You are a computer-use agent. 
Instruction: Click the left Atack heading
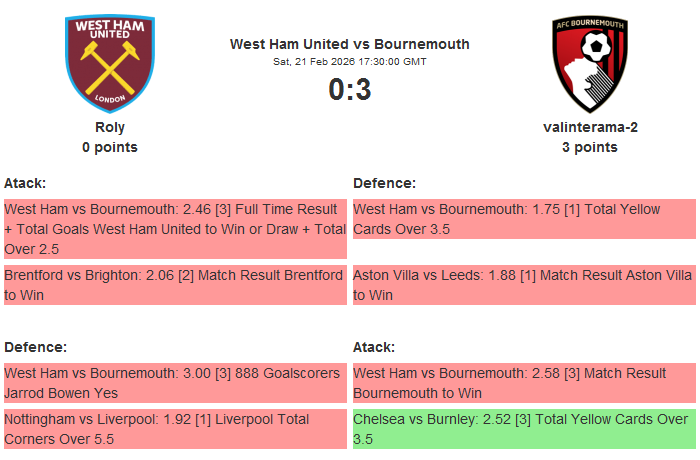(x=26, y=183)
